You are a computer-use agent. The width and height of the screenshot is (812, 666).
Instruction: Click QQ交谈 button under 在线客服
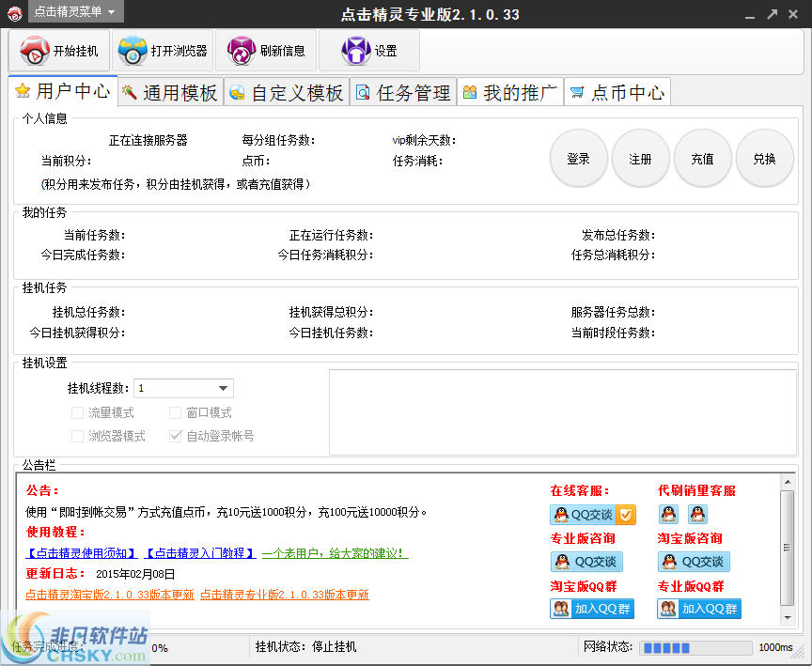(x=592, y=515)
